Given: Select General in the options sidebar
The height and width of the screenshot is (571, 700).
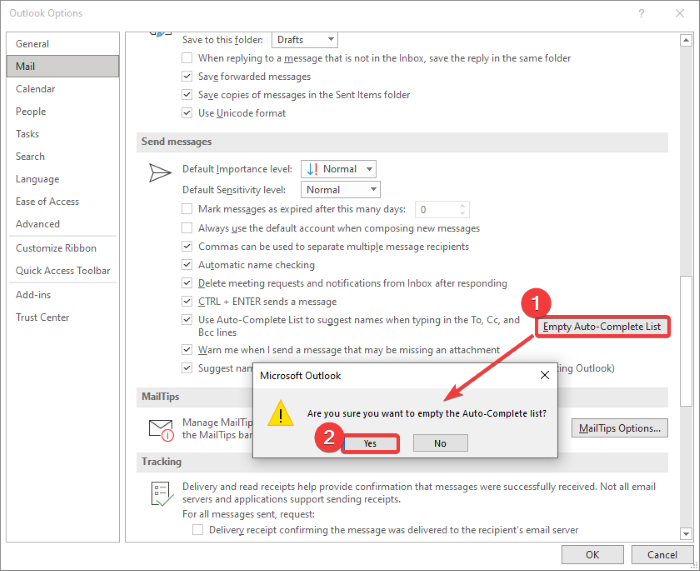Looking at the screenshot, I should pyautogui.click(x=63, y=44).
